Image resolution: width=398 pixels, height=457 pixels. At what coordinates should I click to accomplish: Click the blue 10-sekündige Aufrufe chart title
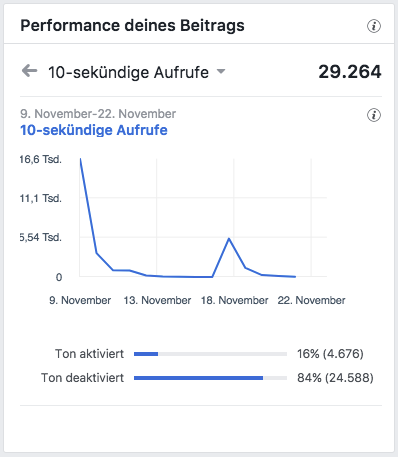(94, 130)
